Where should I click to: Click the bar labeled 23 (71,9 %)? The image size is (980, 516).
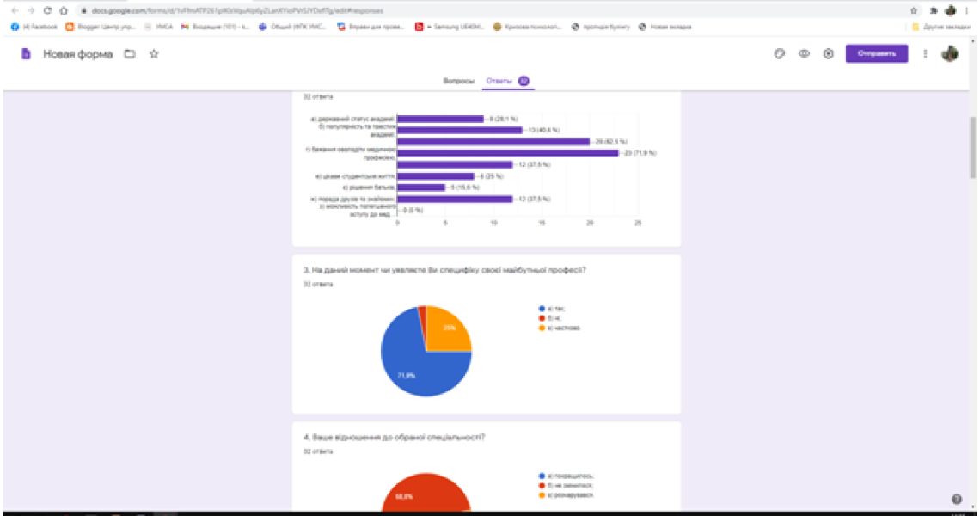[508, 153]
